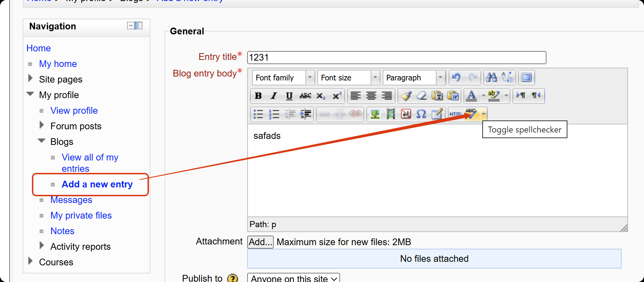Apply the text color swatch button

[471, 96]
